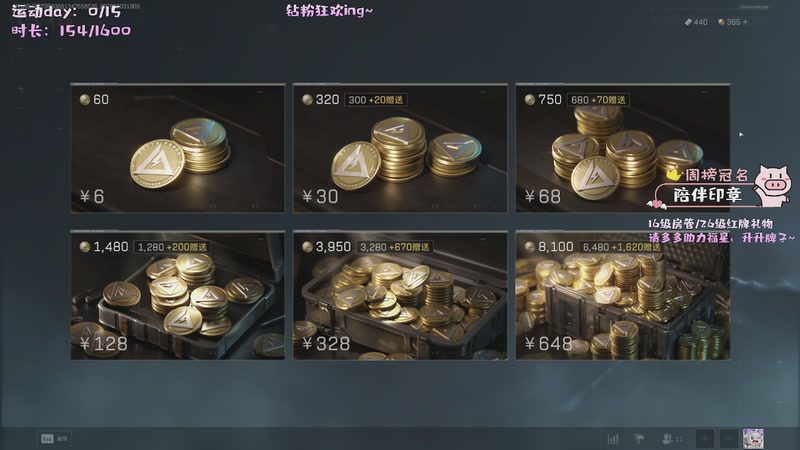This screenshot has height=450, width=800.
Task: Choose the 750 coins pack for ¥68
Action: [x=622, y=148]
